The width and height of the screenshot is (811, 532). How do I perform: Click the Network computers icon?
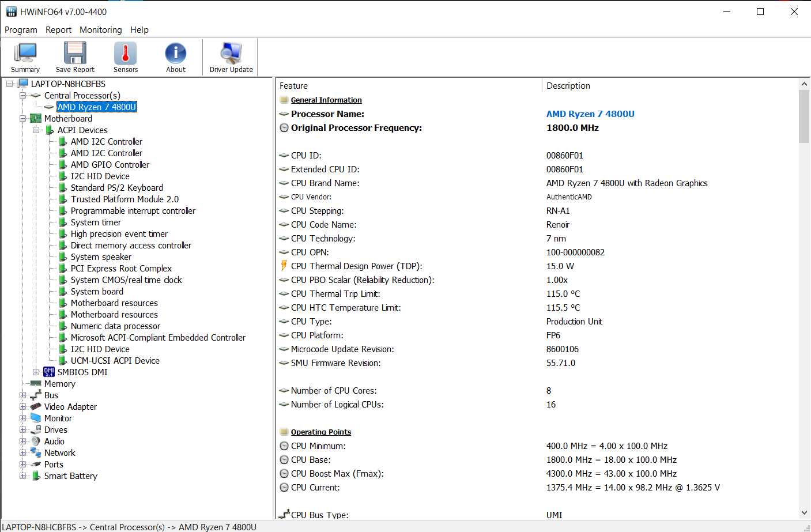tap(36, 452)
